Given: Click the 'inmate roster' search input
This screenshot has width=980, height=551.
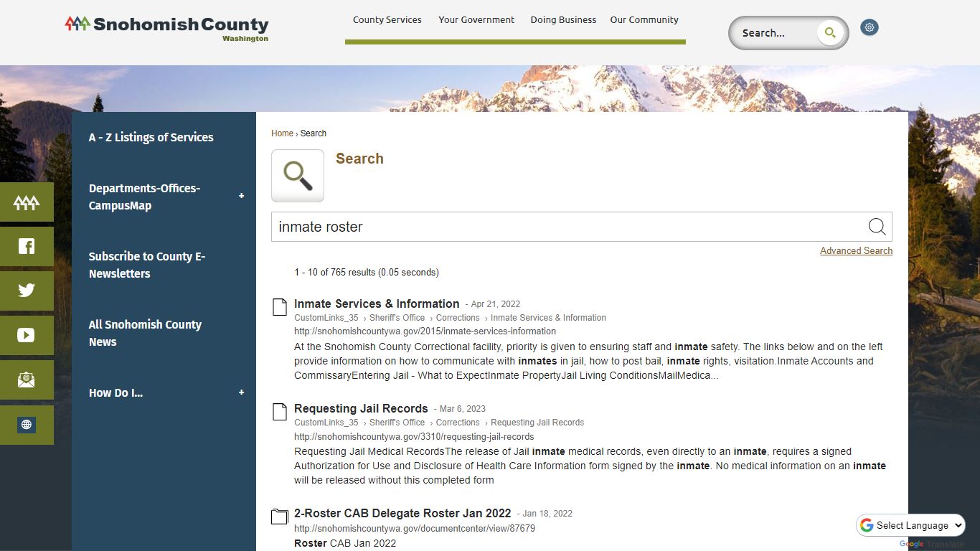Looking at the screenshot, I should point(570,227).
